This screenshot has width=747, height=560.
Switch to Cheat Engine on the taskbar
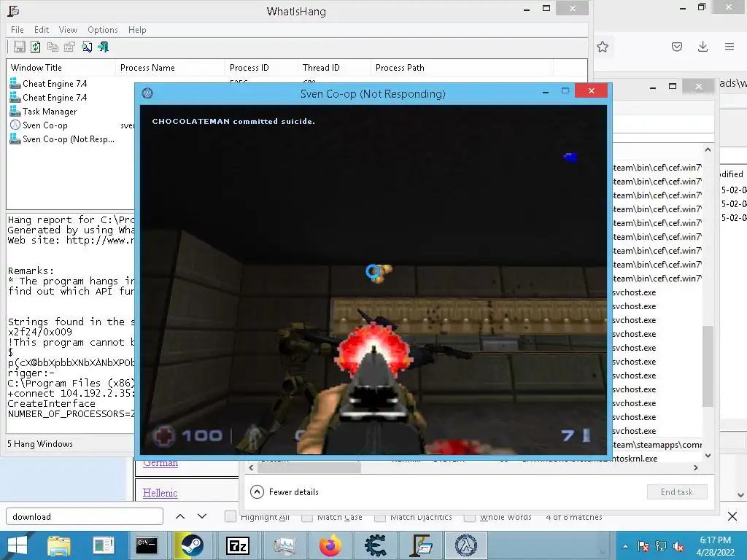(x=376, y=545)
